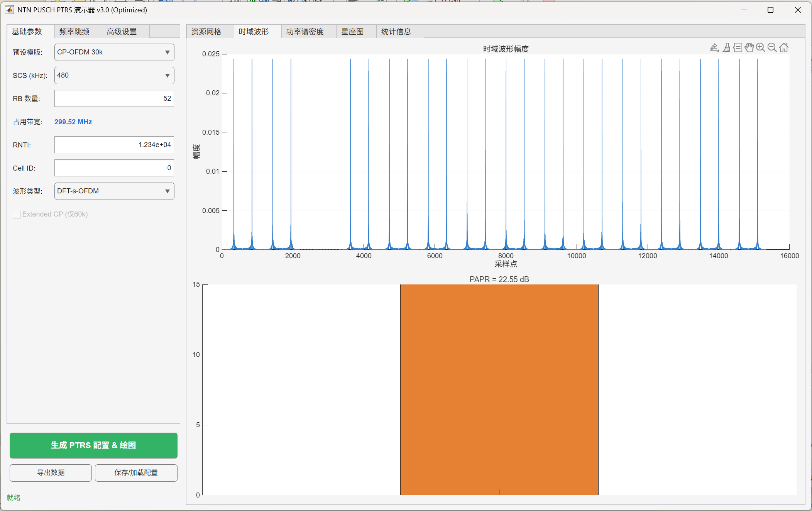Open the 星座图 tab
The image size is (812, 511).
(x=352, y=31)
